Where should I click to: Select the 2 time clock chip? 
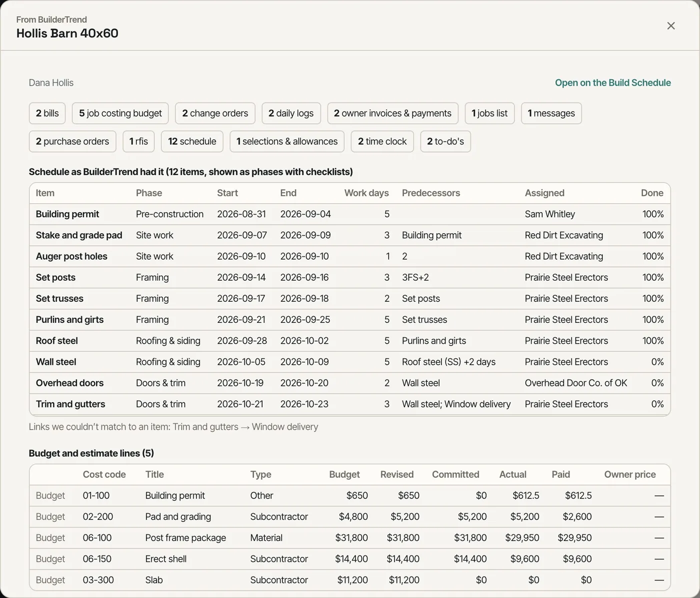click(x=382, y=141)
